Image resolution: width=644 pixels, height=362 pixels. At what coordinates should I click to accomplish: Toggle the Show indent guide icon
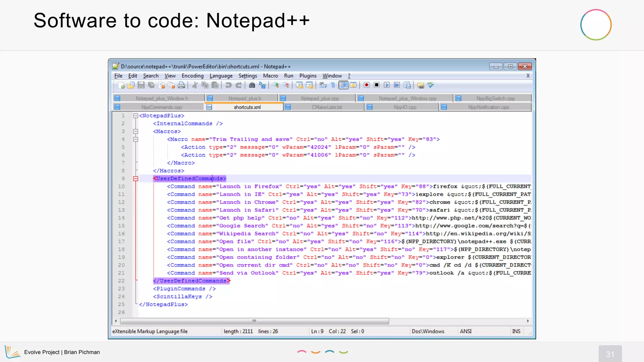coord(343,85)
